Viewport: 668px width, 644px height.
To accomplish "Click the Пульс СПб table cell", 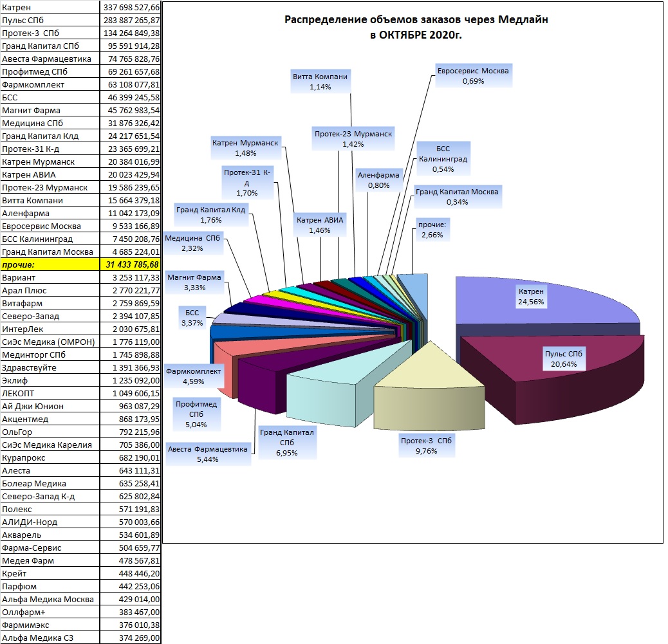I will click(50, 20).
